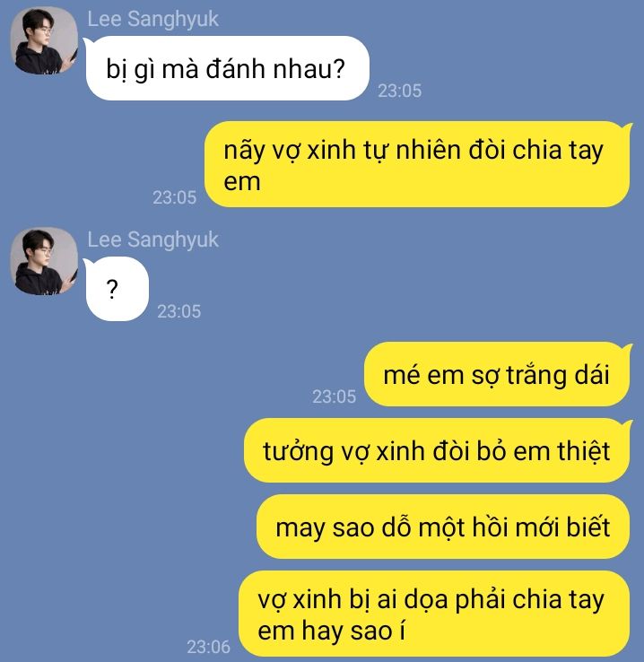Select the 23:05 time left of 'mé em sợ trắng dái'
This screenshot has width=644, height=662.
tap(335, 396)
